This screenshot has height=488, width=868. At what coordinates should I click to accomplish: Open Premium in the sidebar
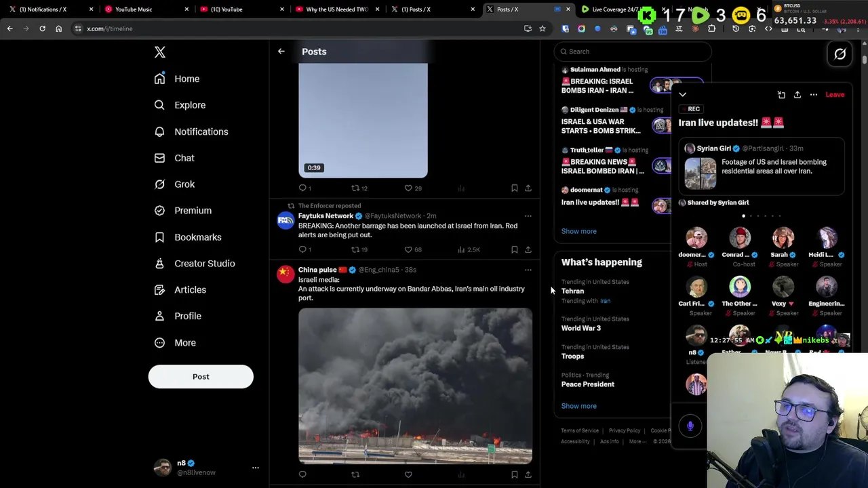click(x=183, y=210)
